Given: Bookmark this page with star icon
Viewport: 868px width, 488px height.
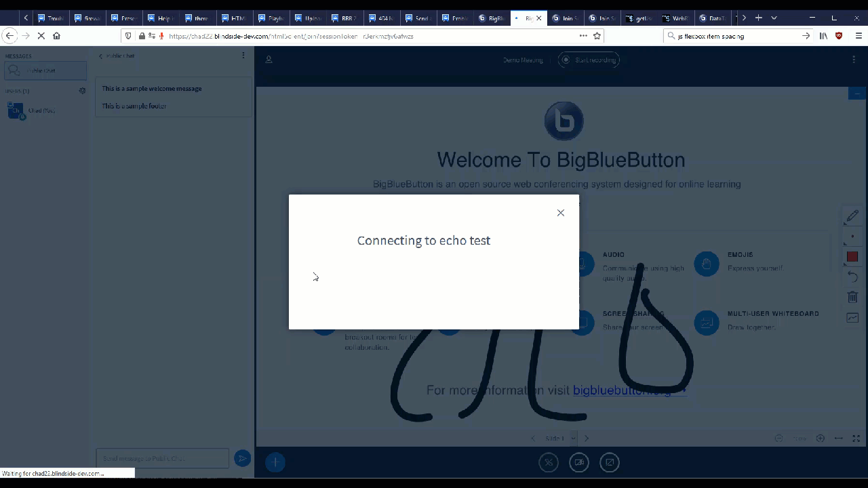Looking at the screenshot, I should [597, 36].
